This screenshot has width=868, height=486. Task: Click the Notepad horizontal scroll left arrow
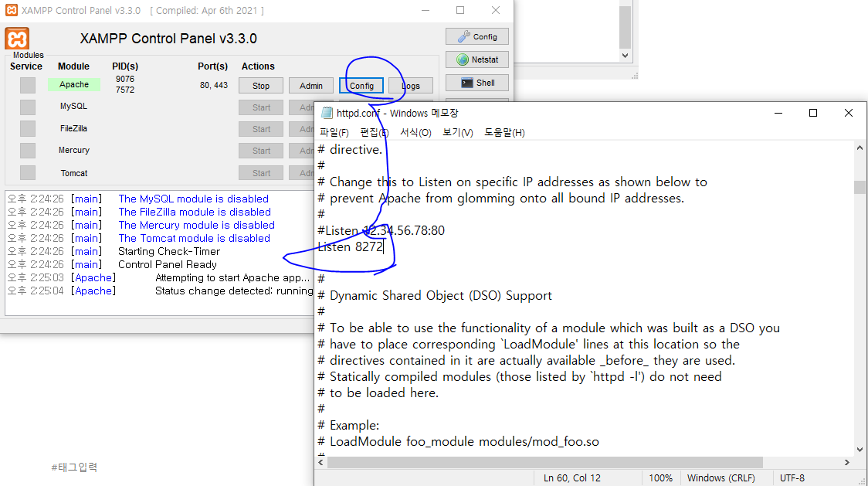tap(321, 462)
